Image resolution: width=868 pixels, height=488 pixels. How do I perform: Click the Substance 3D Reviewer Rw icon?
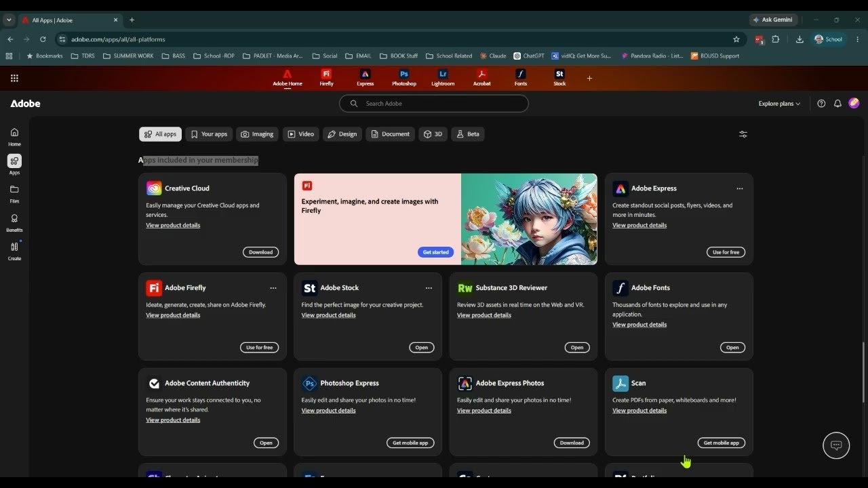pos(465,288)
